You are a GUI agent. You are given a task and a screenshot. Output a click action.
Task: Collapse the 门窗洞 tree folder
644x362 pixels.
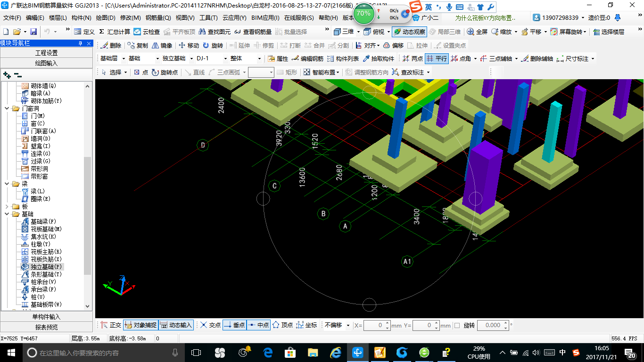(x=7, y=108)
